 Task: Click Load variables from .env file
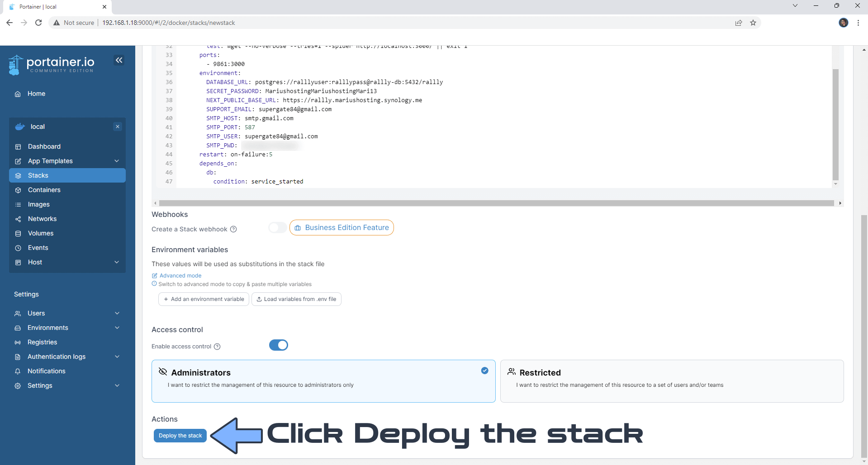(x=296, y=299)
